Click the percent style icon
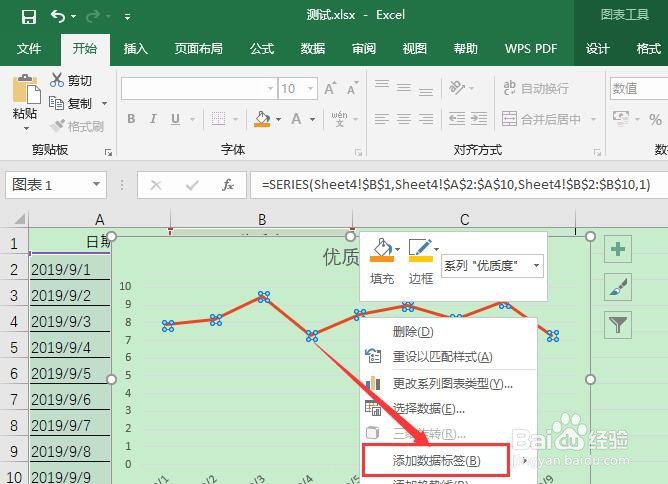668x484 pixels. [655, 119]
